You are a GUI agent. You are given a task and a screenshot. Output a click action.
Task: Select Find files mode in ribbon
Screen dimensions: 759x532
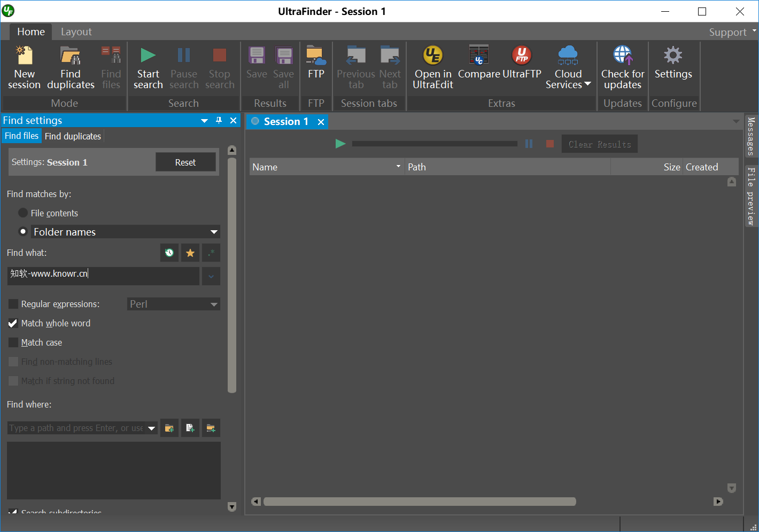pyautogui.click(x=111, y=68)
